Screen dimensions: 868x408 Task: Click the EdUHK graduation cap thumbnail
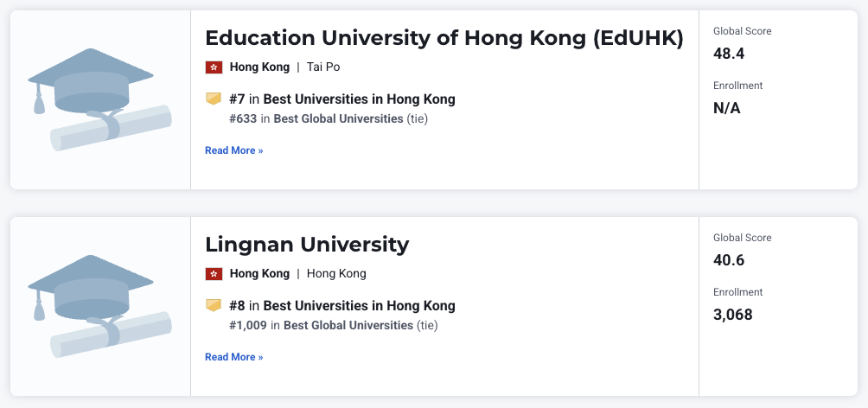[x=99, y=99]
